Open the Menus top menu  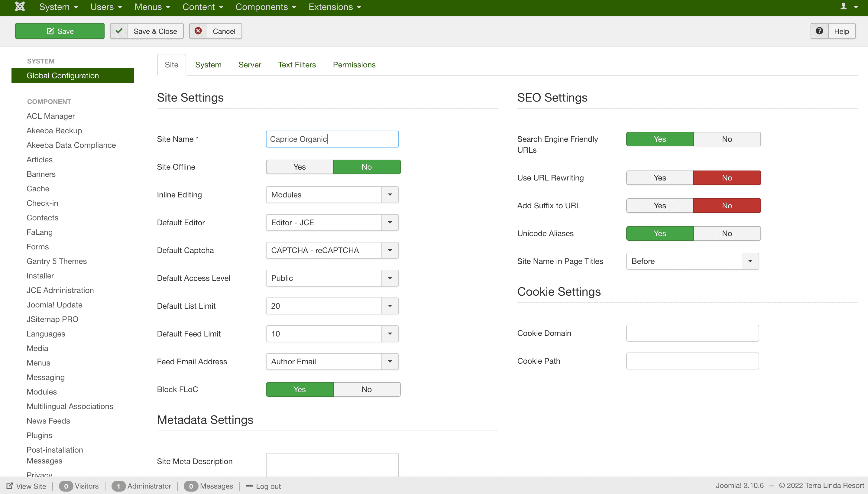click(152, 7)
